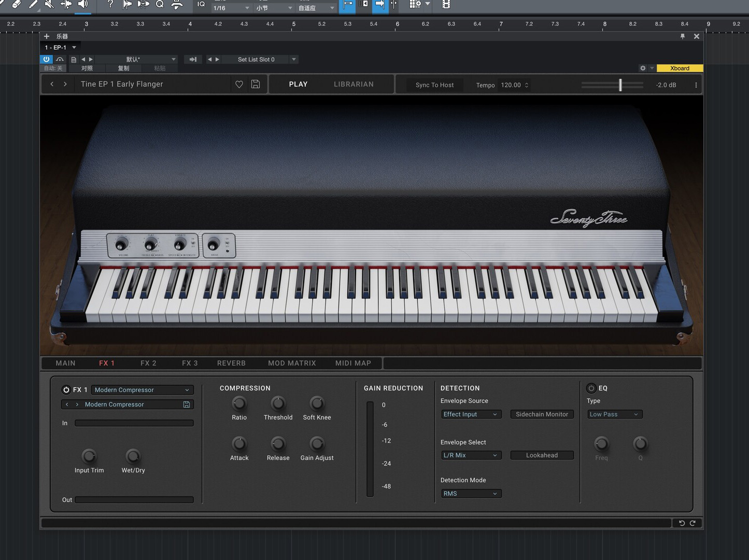Toggle the EQ power button
Image resolution: width=749 pixels, height=560 pixels.
tap(591, 388)
